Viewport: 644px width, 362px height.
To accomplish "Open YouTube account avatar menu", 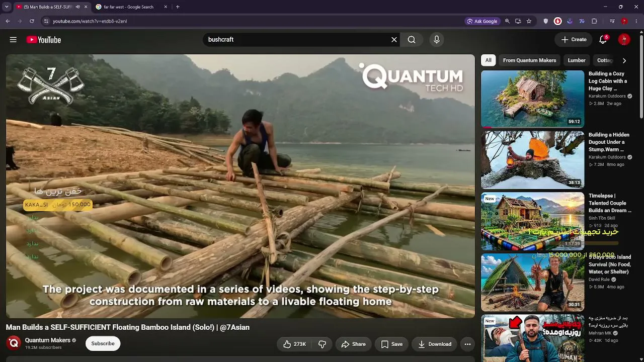I will pyautogui.click(x=624, y=40).
